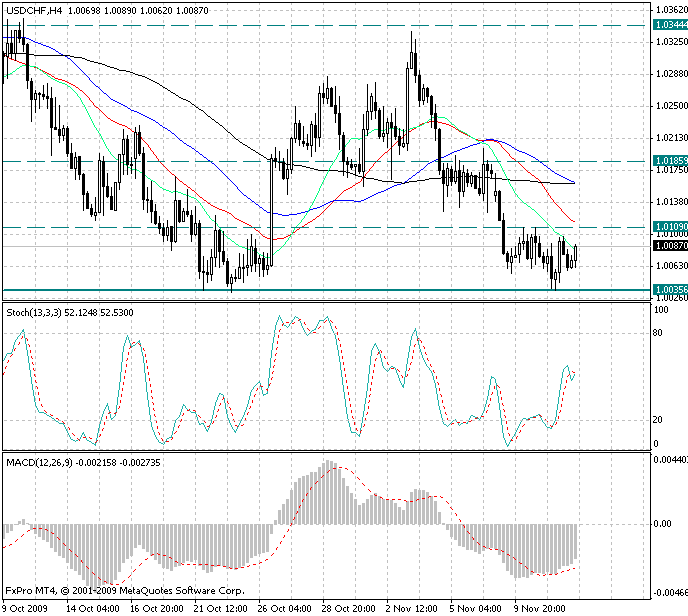
Task: Click the 1.01859 horizontal level price tag
Action: (669, 160)
